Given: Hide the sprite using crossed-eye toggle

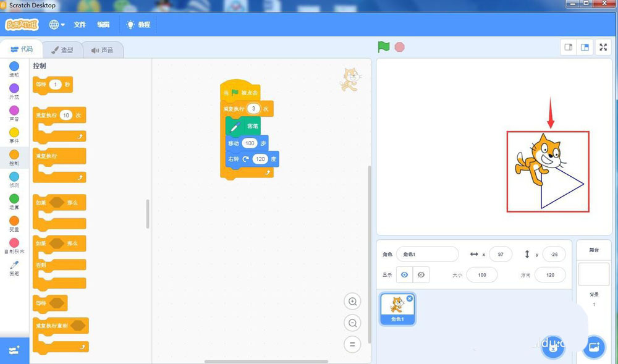Looking at the screenshot, I should point(421,274).
